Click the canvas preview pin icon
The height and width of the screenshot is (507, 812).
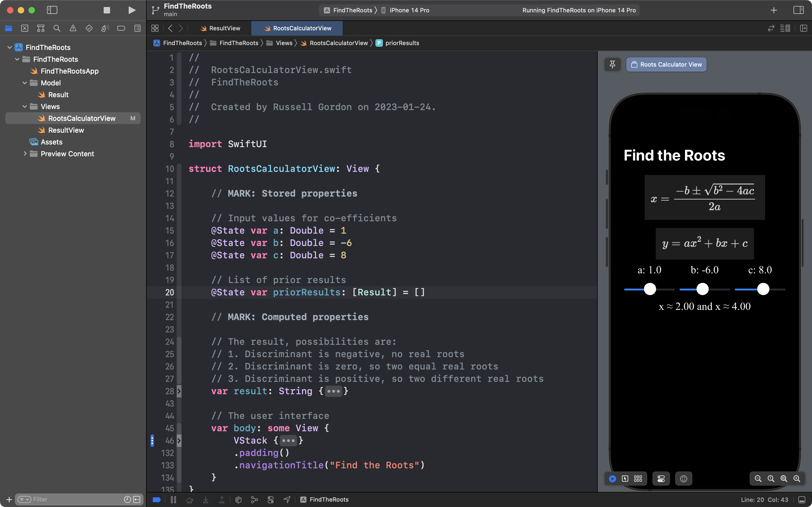coord(612,64)
